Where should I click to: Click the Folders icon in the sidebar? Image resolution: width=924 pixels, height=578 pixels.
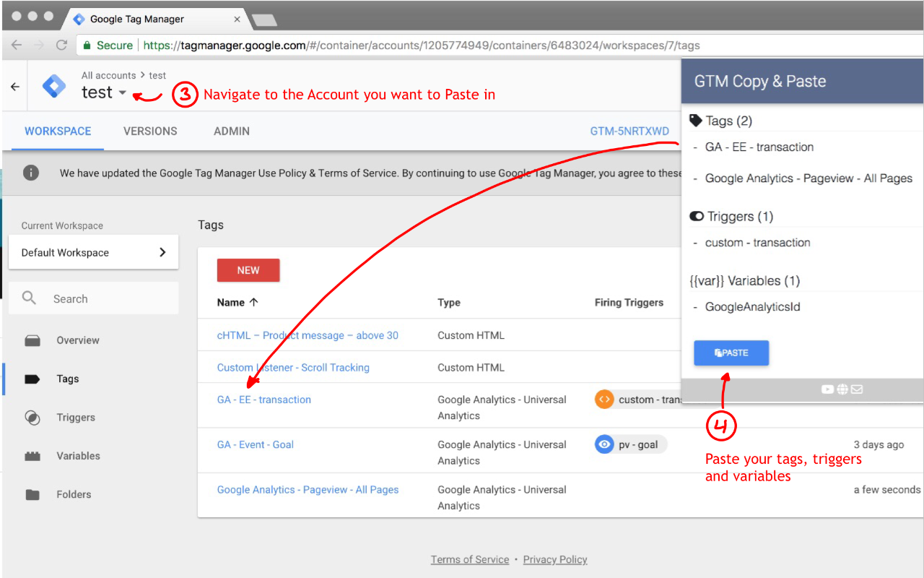pos(32,495)
